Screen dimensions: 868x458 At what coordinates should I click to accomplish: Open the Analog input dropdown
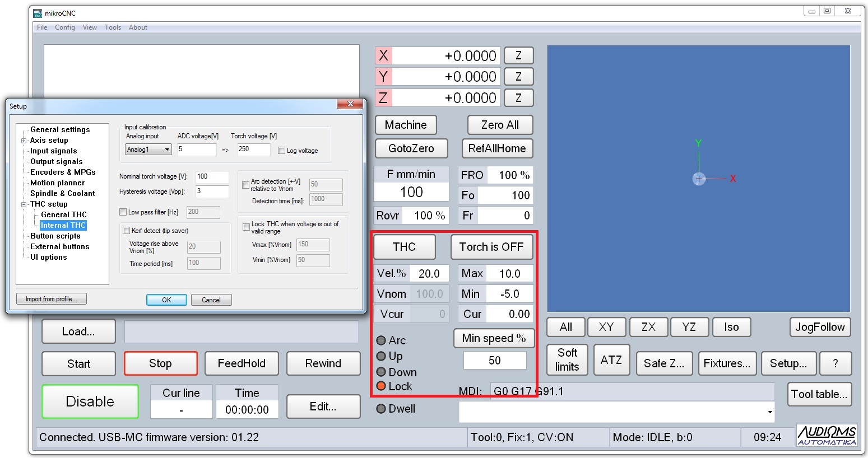167,149
